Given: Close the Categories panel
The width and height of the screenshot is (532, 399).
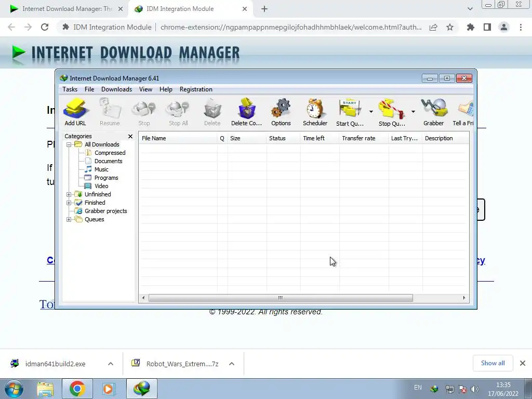Looking at the screenshot, I should click(130, 136).
